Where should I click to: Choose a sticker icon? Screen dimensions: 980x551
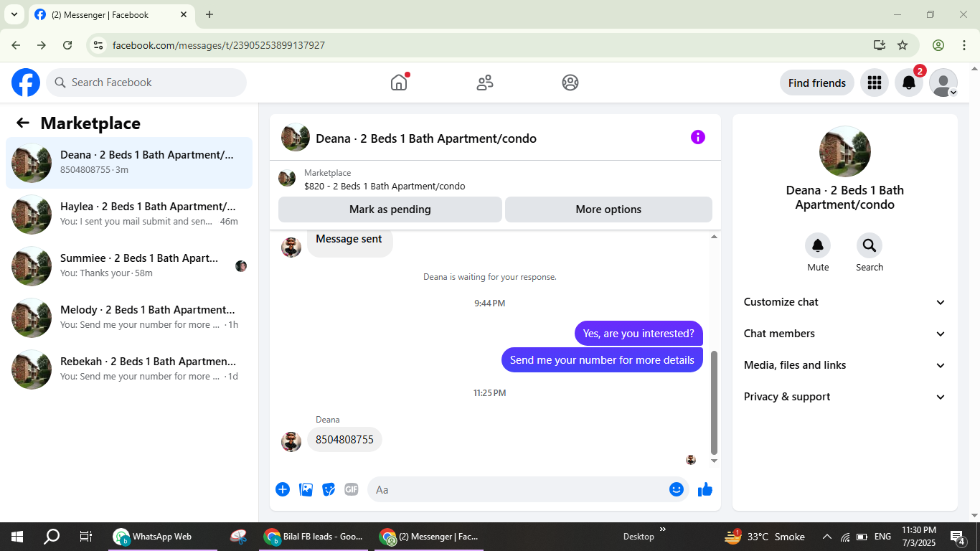point(329,489)
